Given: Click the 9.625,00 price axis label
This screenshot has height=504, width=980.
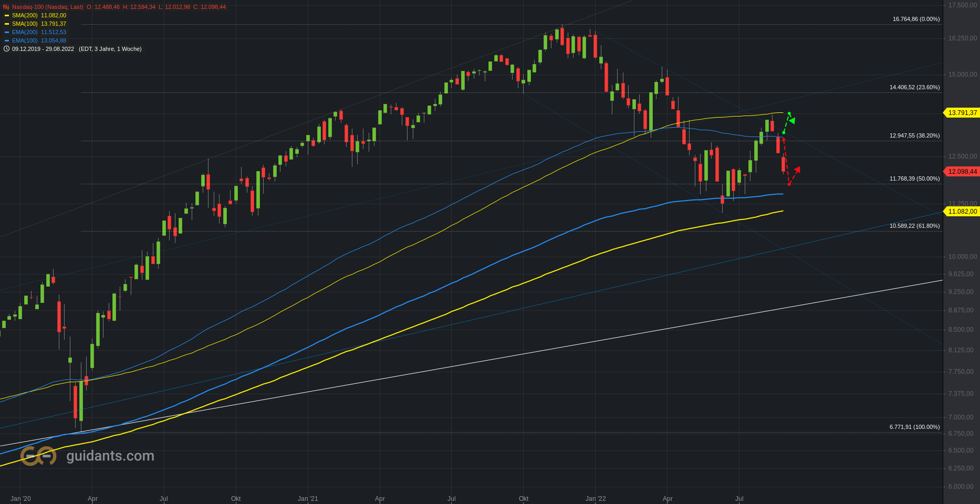Looking at the screenshot, I should click(x=961, y=274).
